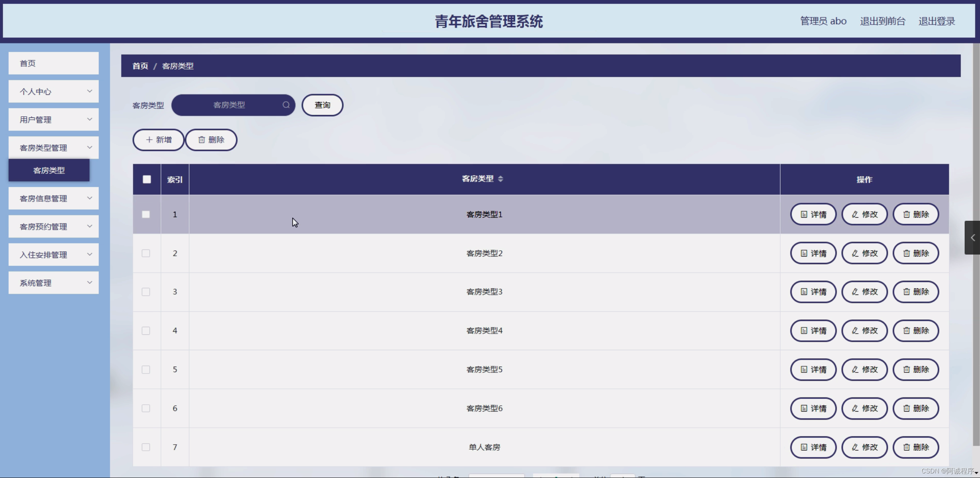This screenshot has height=478, width=980.
Task: Click 新增 plus button
Action: coord(158,140)
